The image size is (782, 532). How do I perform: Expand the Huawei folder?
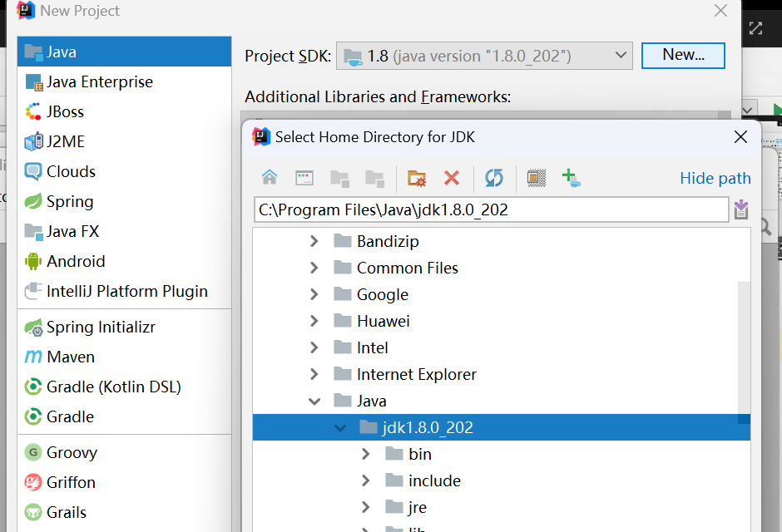[x=314, y=321]
